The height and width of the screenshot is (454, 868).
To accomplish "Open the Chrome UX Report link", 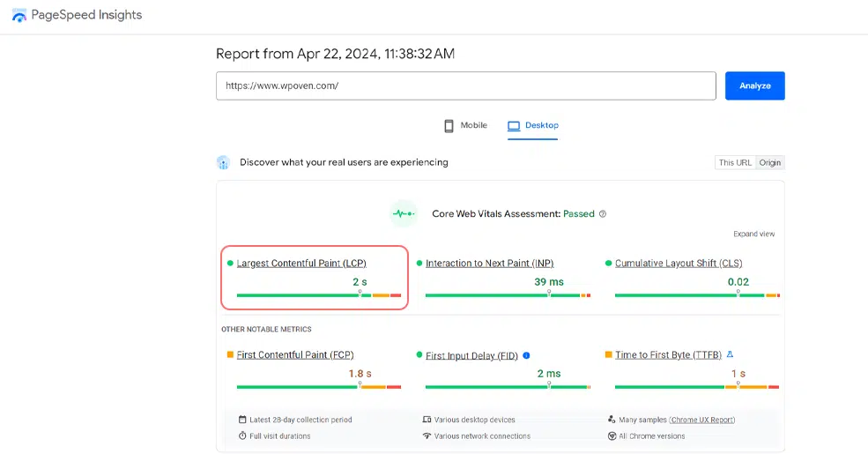I will [x=701, y=421].
